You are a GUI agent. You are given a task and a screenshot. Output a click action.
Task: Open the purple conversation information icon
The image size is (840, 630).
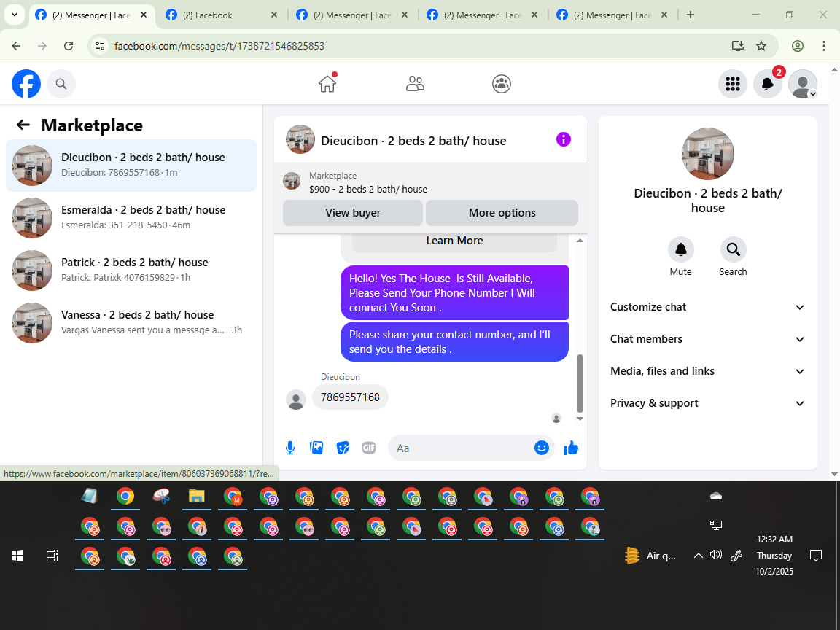click(x=564, y=140)
